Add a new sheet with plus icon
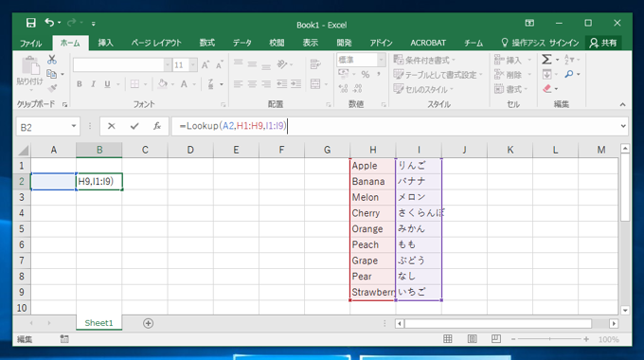Screen dimensions: 644x360 (x=149, y=323)
